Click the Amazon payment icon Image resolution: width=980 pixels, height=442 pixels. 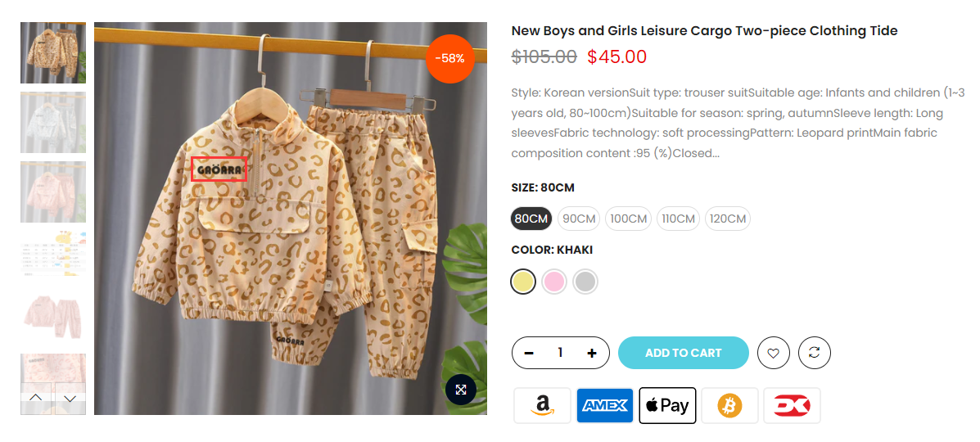(x=542, y=406)
